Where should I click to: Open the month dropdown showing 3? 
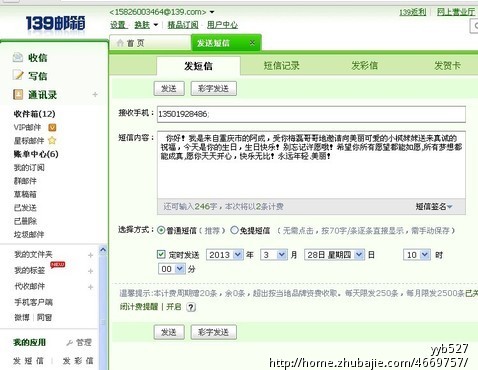coord(273,255)
